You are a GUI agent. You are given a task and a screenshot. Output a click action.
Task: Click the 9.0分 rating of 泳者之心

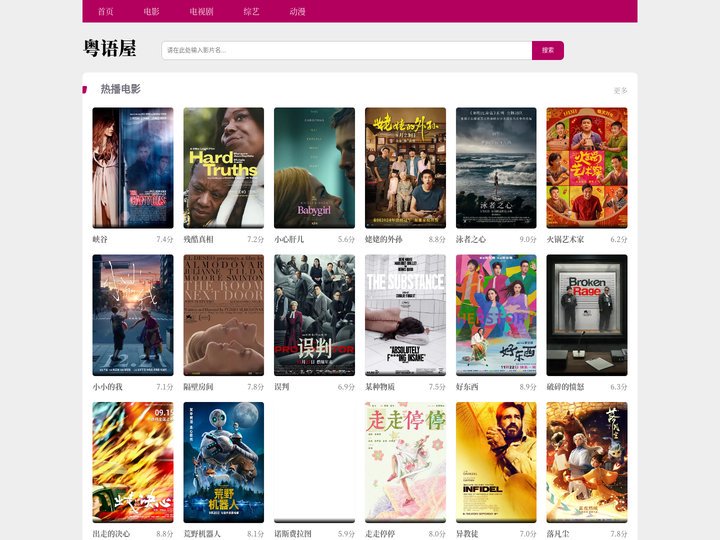[x=528, y=239]
